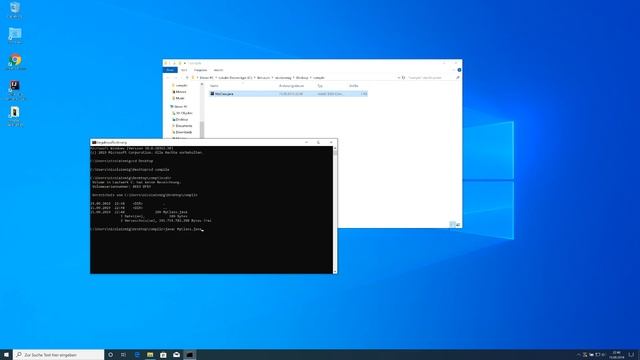640x360 pixels.
Task: Select Dieser PC in the address breadcrumb
Action: coord(206,78)
